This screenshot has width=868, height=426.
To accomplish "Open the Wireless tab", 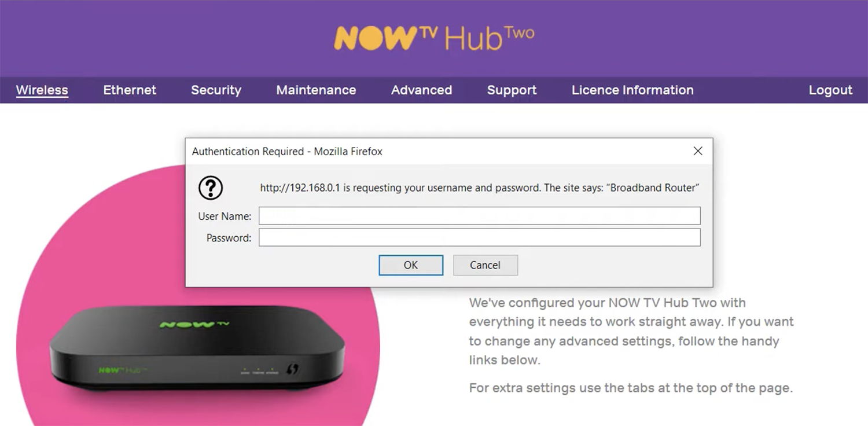I will point(42,90).
